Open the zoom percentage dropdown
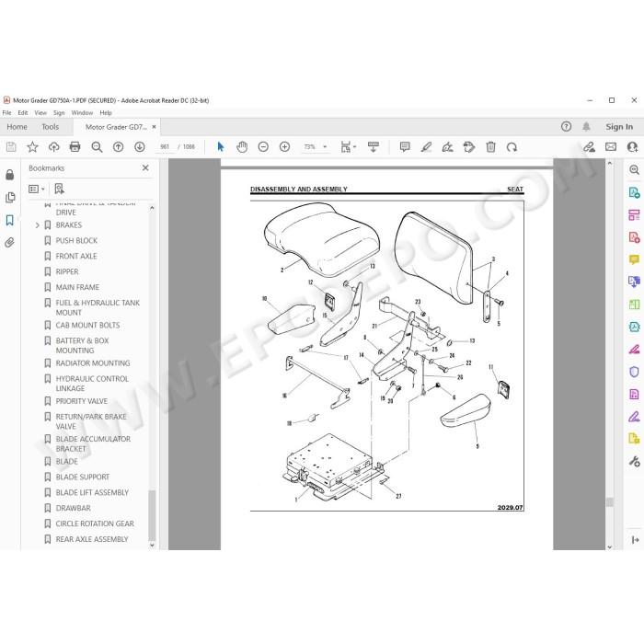Image resolution: width=644 pixels, height=644 pixels. (x=325, y=146)
